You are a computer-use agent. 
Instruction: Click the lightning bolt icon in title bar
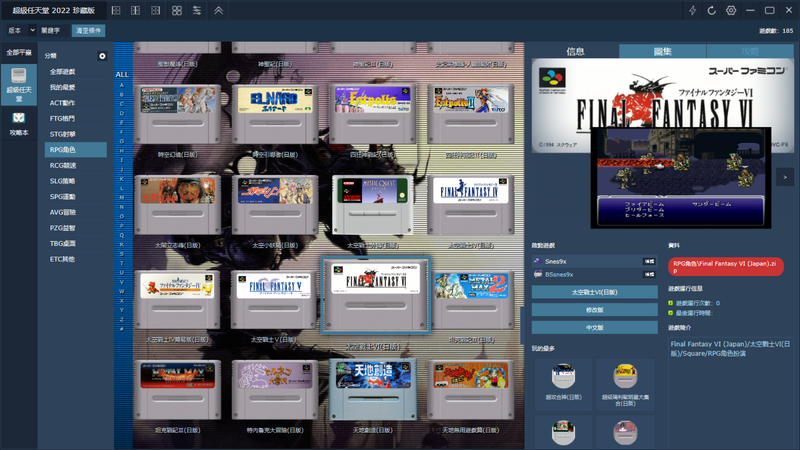[692, 10]
